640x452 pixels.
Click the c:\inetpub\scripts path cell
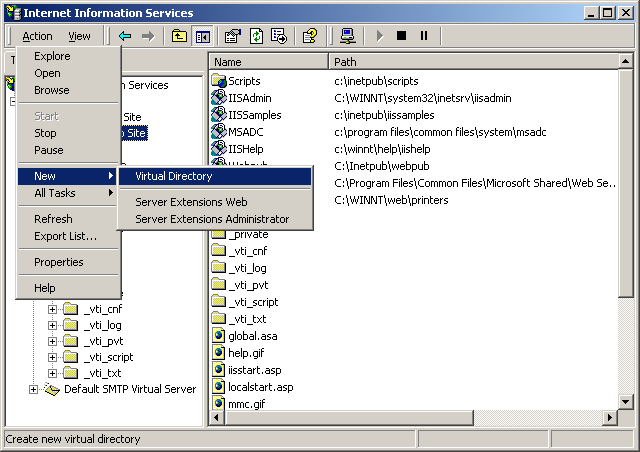(x=376, y=81)
